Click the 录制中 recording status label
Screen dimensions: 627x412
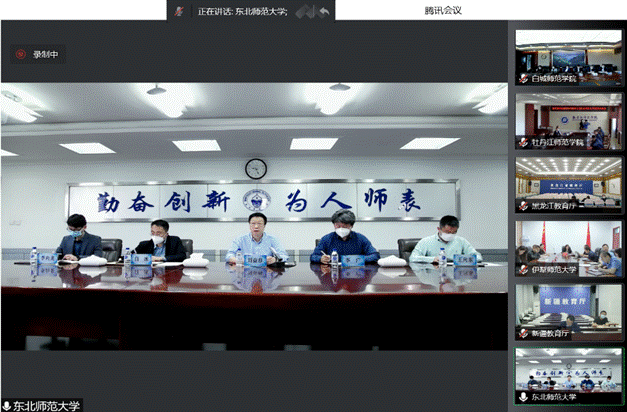coord(45,55)
